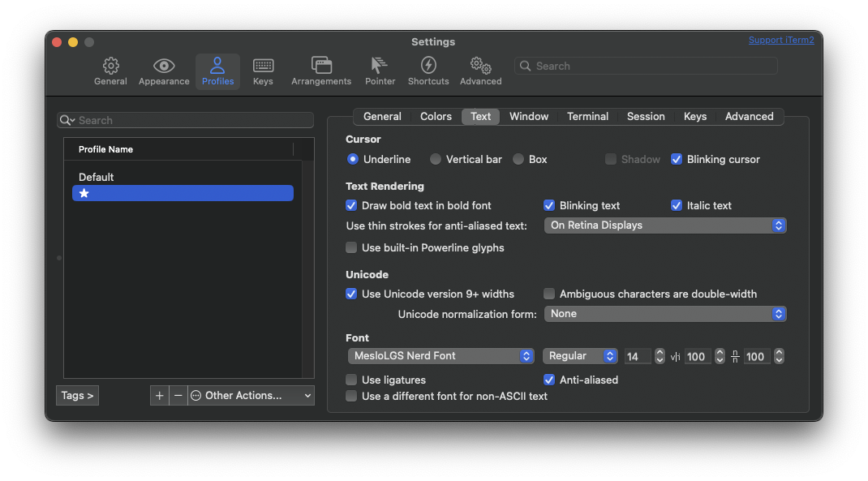Select Box cursor type
This screenshot has width=868, height=481.
point(518,160)
